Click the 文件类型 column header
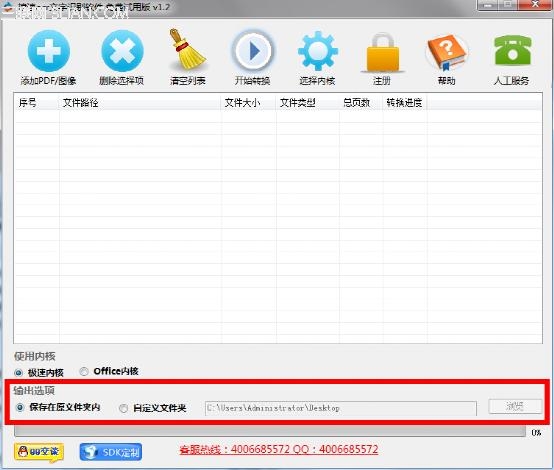This screenshot has width=554, height=470. click(x=307, y=103)
